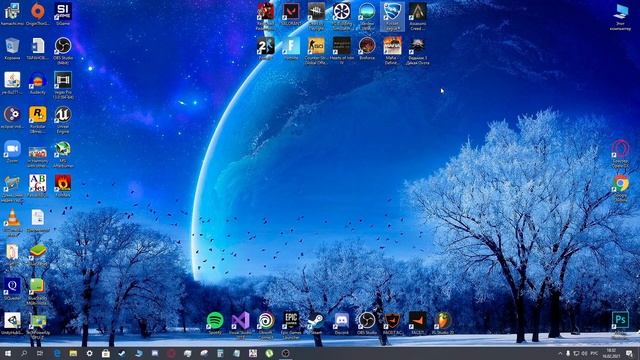Open the notification center
The width and height of the screenshot is (640, 360).
(630, 353)
